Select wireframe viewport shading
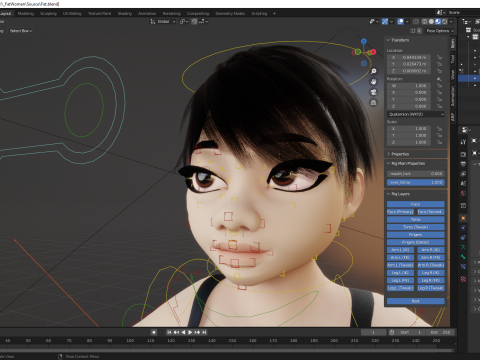480x360 pixels. coord(425,22)
